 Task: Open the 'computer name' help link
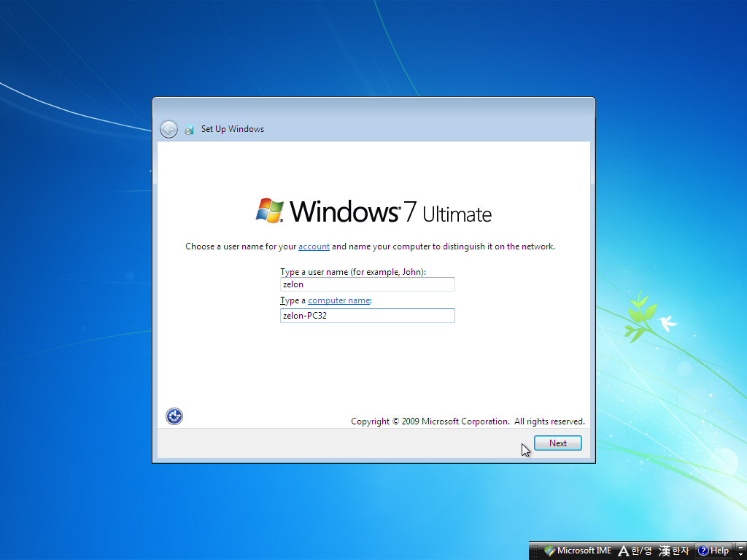pyautogui.click(x=338, y=300)
